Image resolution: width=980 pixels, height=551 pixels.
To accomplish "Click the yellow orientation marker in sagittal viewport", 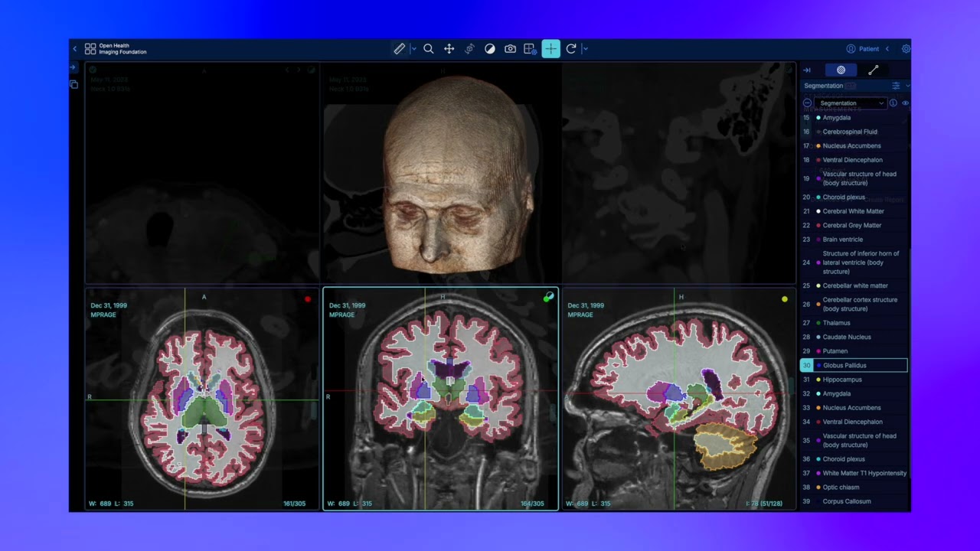I will [785, 299].
